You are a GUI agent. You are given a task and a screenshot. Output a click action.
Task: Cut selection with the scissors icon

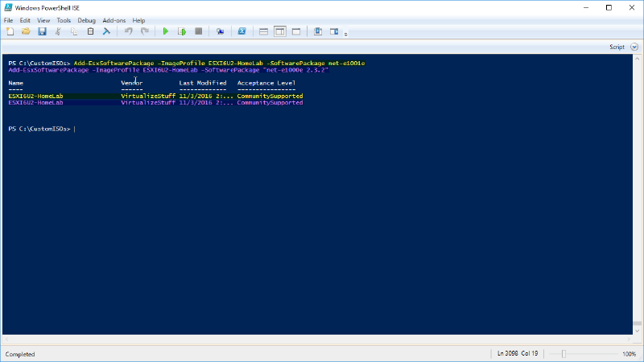pyautogui.click(x=58, y=31)
